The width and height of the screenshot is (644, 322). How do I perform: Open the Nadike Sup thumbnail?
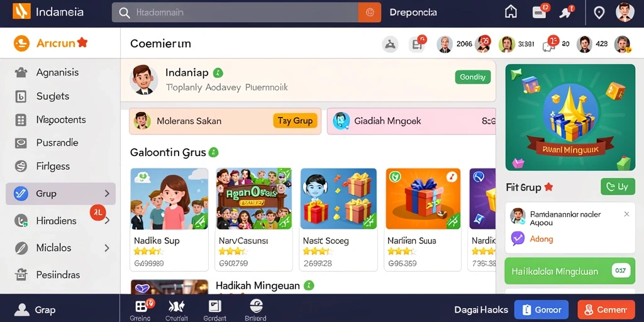click(x=169, y=198)
